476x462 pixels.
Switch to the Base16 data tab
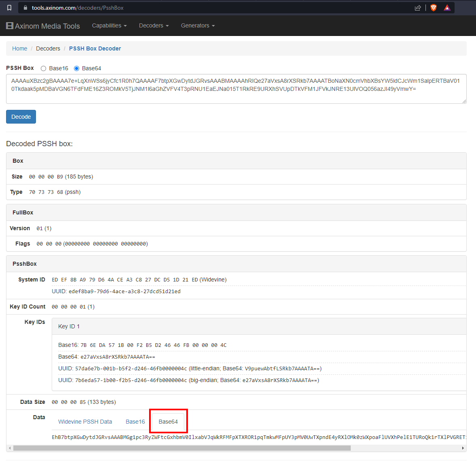135,422
